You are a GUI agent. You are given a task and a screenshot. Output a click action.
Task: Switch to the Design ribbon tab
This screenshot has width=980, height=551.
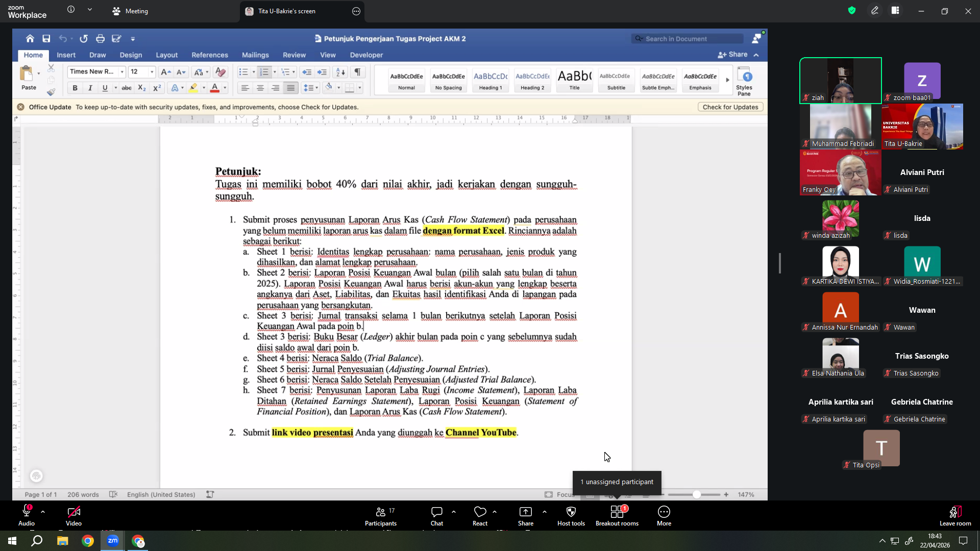pyautogui.click(x=131, y=55)
